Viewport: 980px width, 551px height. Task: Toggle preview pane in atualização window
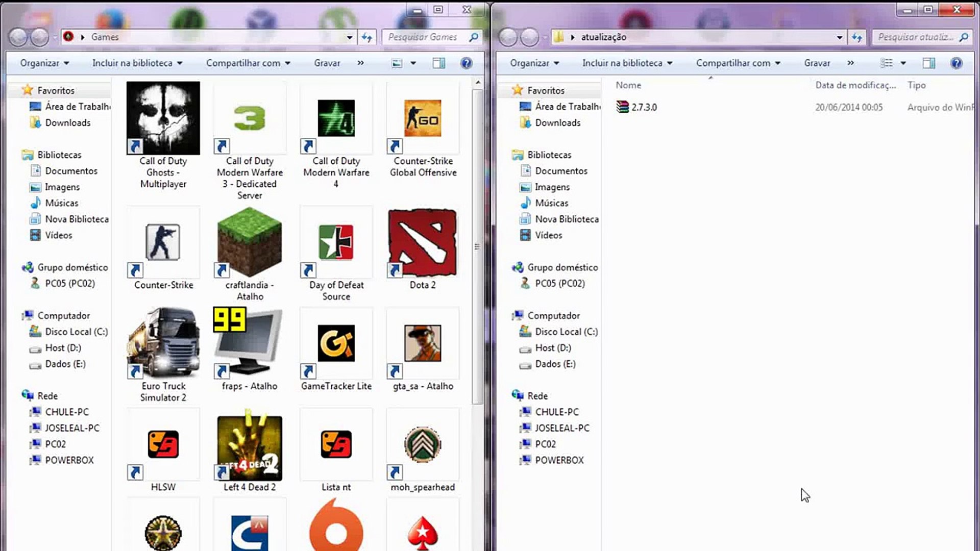(x=928, y=63)
